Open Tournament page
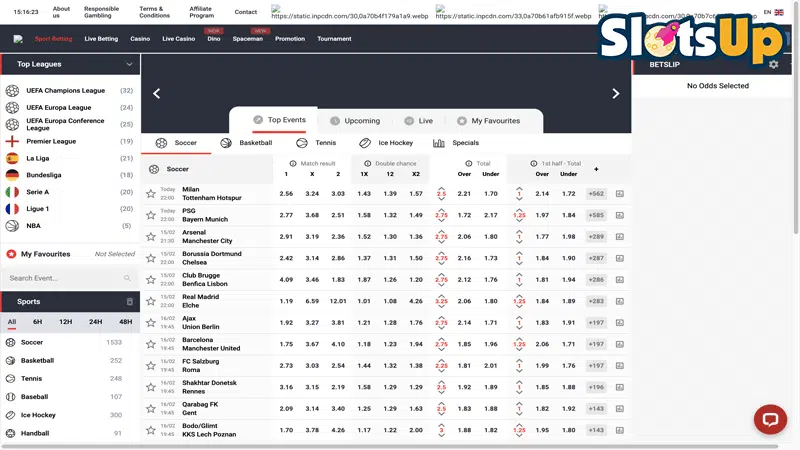Screen dimensions: 800x450 click(334, 39)
